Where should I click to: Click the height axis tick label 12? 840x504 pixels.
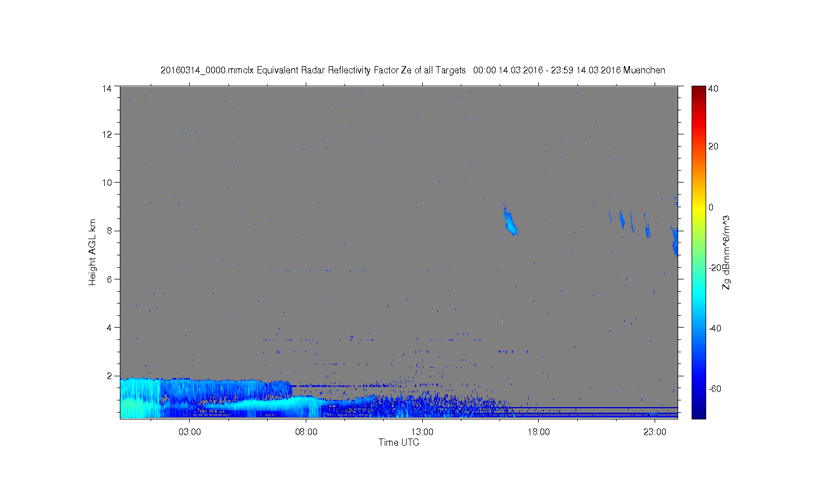coord(107,134)
